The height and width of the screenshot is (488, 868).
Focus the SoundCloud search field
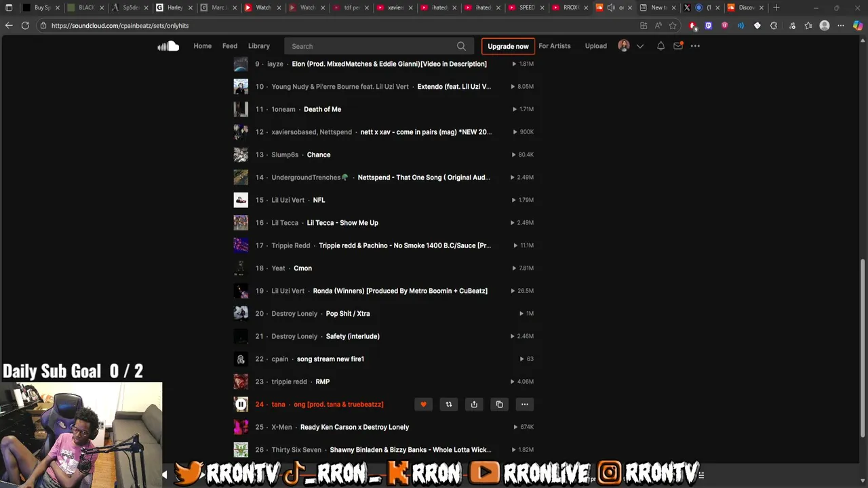[380, 46]
